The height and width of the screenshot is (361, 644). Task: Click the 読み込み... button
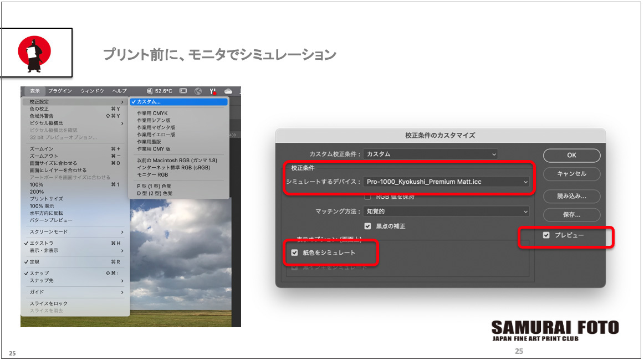(x=571, y=196)
